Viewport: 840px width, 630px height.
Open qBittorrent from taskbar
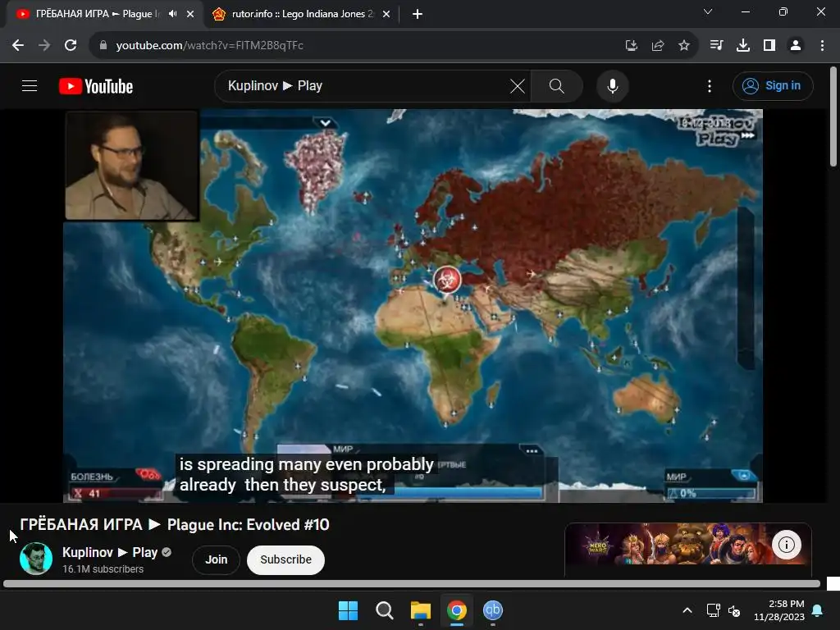(493, 610)
